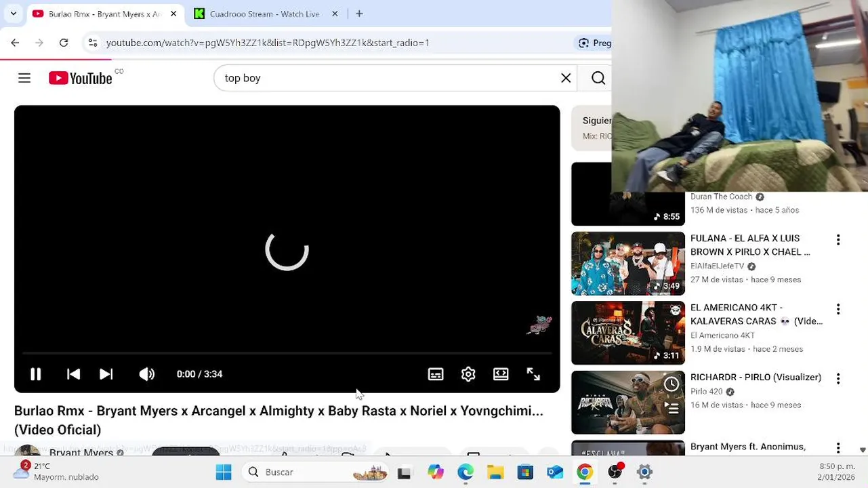The image size is (868, 488).
Task: Open FULANA - EL ALFA video thumbnail
Action: click(x=628, y=264)
